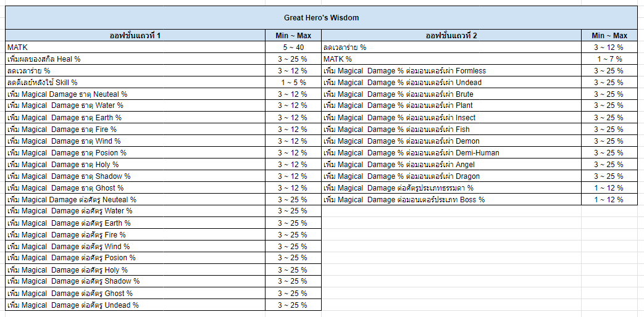Click the 'Magical Damage ธาตุ Fire %' cell
The image size is (644, 317).
pyautogui.click(x=135, y=129)
